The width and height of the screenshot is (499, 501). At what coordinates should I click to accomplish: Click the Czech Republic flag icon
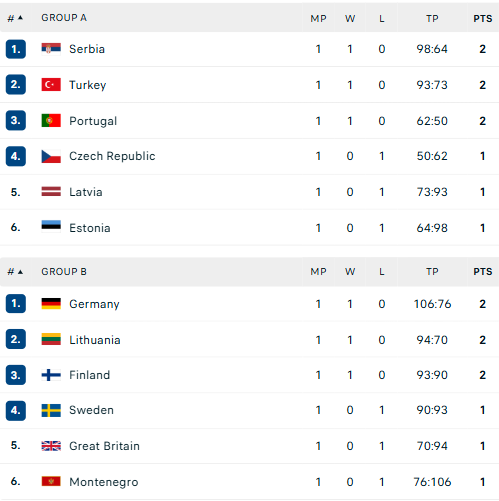51,156
